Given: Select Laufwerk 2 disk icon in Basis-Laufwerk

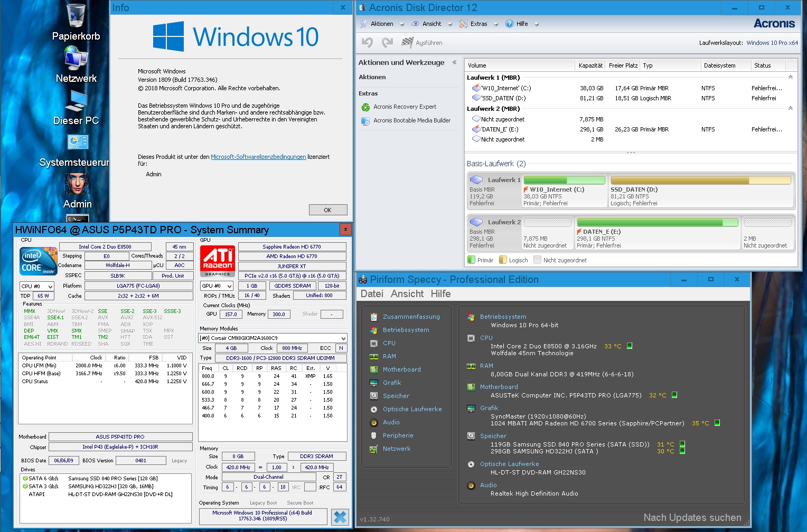Looking at the screenshot, I should click(476, 222).
